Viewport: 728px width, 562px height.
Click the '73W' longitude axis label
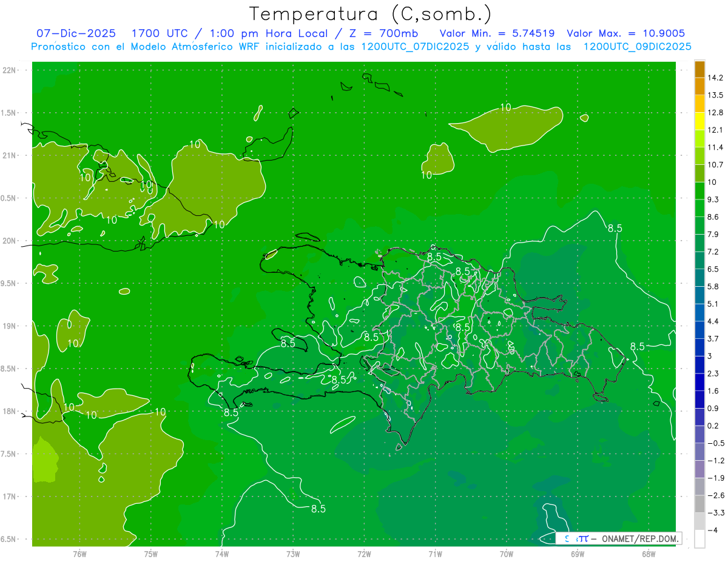(293, 554)
